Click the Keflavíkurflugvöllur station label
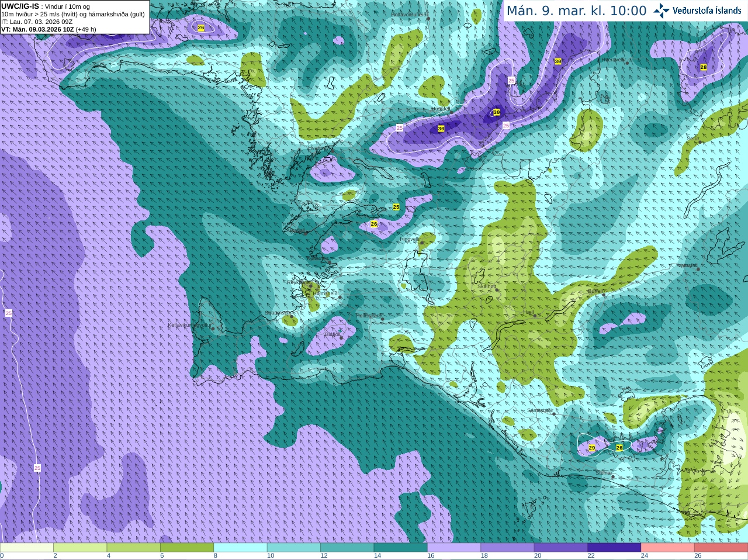This screenshot has height=560, width=748. (x=190, y=325)
